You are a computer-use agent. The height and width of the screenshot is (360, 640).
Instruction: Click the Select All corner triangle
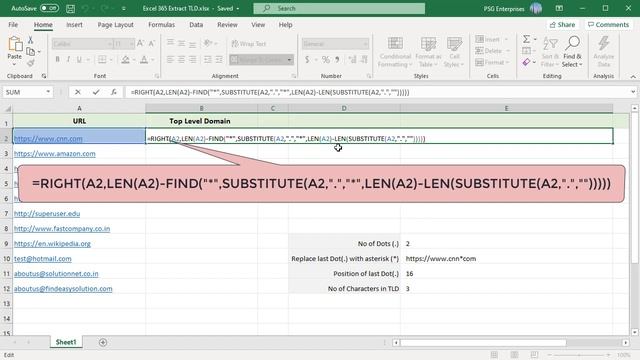7,109
